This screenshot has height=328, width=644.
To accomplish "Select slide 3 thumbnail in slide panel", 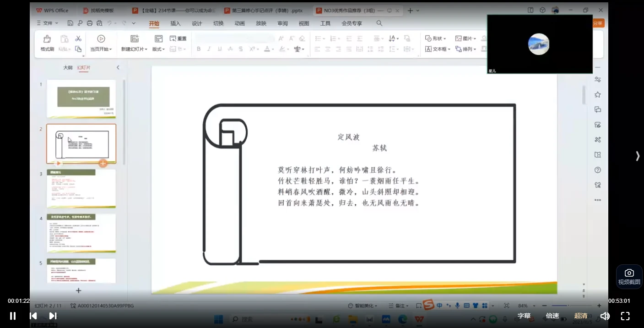I will tap(81, 188).
